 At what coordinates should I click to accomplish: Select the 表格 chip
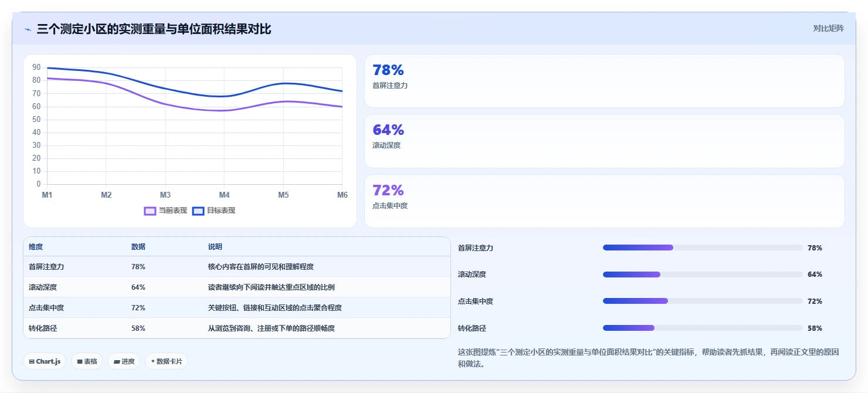pos(87,361)
